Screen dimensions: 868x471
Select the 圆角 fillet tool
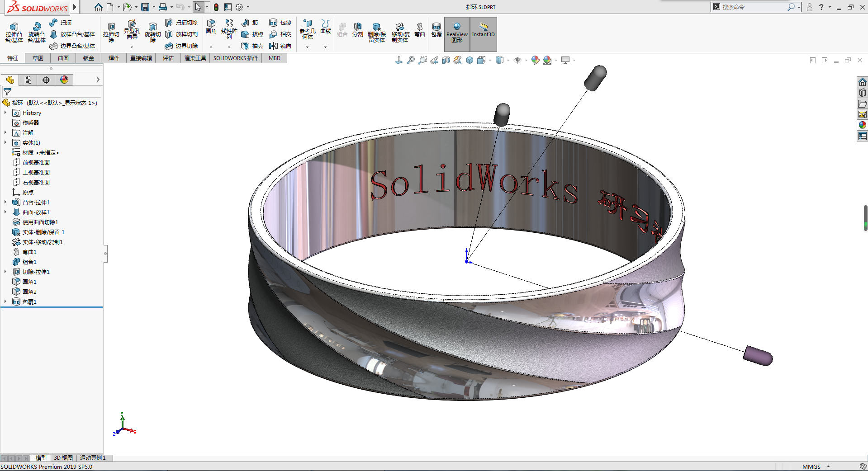[x=211, y=27]
